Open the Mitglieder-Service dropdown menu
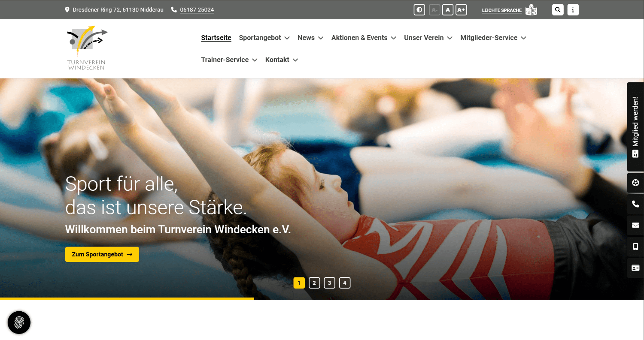The image size is (644, 340). pyautogui.click(x=493, y=38)
